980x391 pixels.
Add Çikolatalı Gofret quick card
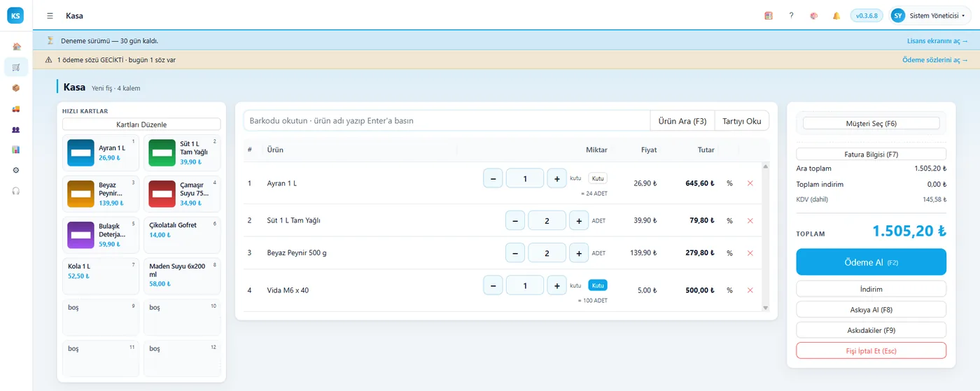(x=182, y=235)
